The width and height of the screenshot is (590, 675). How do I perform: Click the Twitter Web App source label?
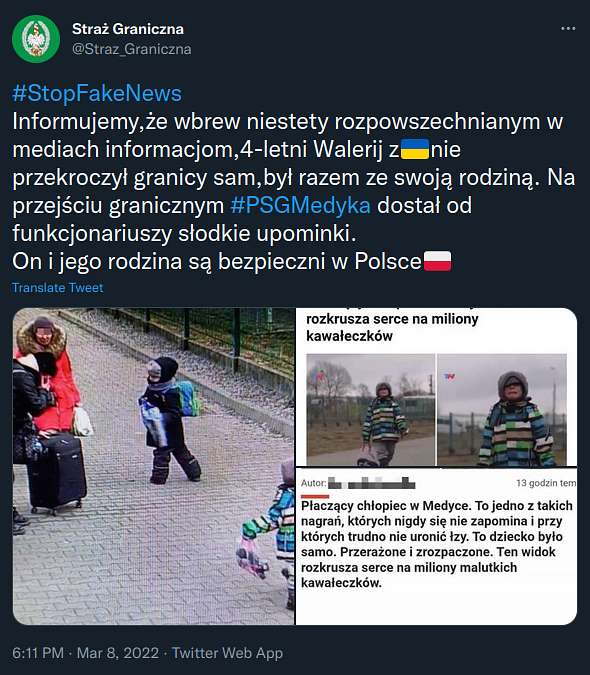pyautogui.click(x=227, y=653)
